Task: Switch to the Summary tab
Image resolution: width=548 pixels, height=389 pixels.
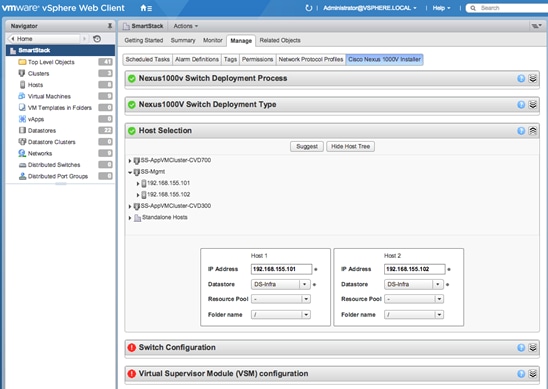Action: pyautogui.click(x=183, y=41)
